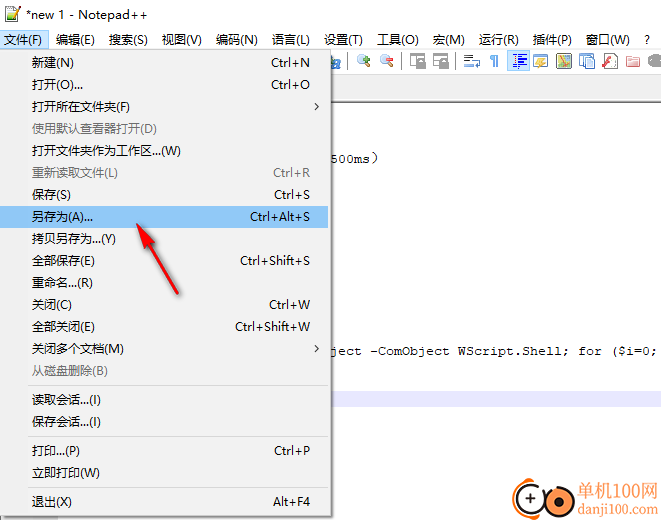Screen dimensions: 661x520
Task: Choose 新建(N) from file menu
Action: [164, 63]
